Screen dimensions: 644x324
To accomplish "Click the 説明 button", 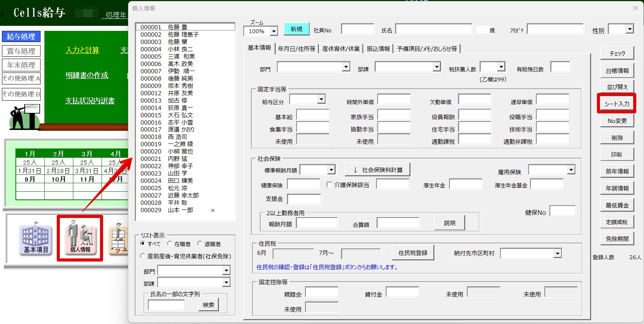I will click(x=449, y=223).
